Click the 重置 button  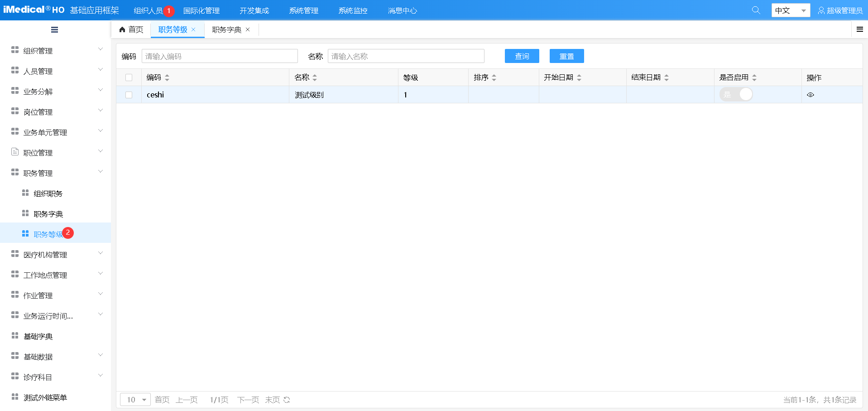click(x=566, y=56)
